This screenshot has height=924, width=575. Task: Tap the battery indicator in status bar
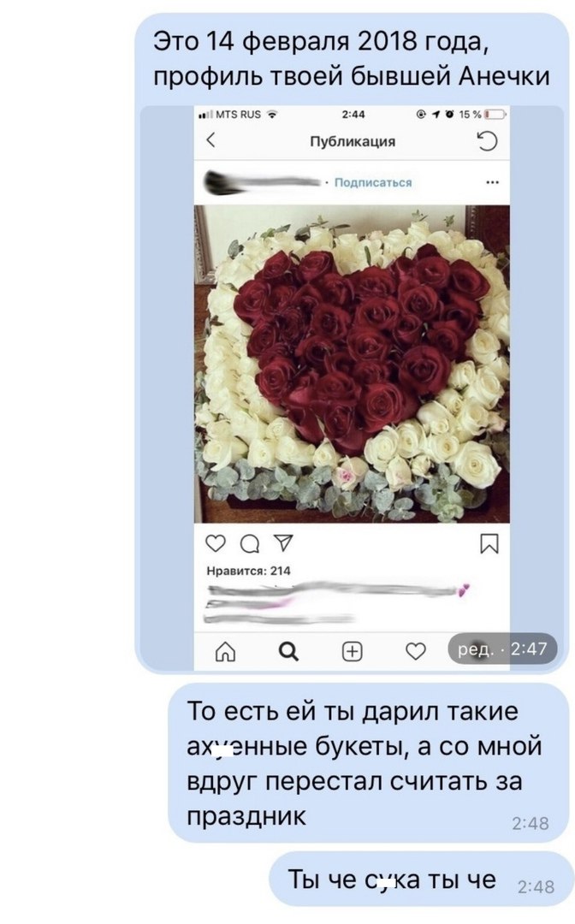495,115
